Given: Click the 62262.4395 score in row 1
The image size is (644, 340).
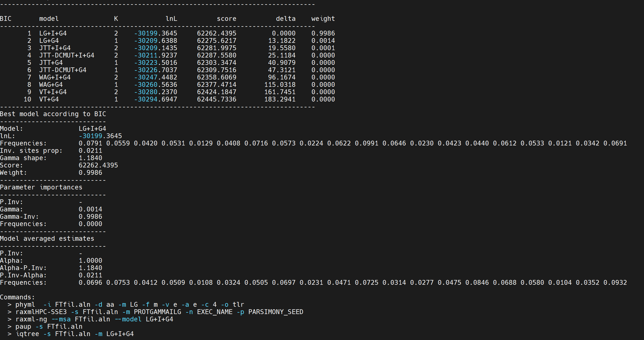Looking at the screenshot, I should click(x=216, y=33).
